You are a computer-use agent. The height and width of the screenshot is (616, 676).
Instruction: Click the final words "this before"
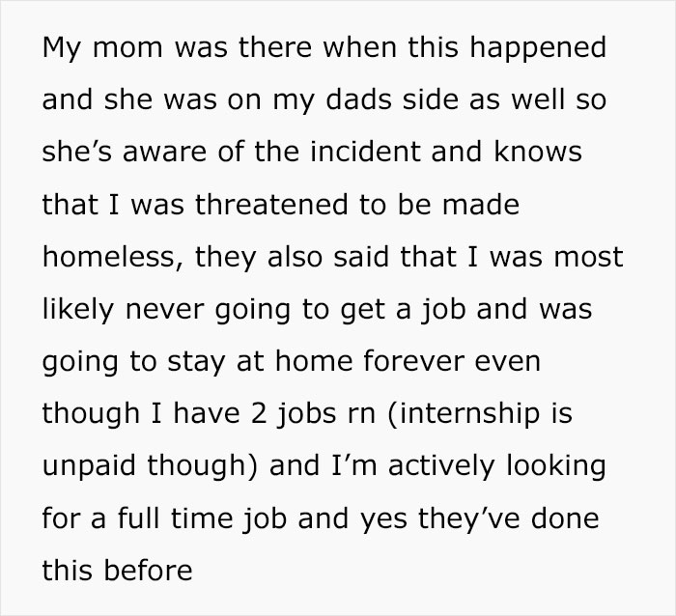117,571
